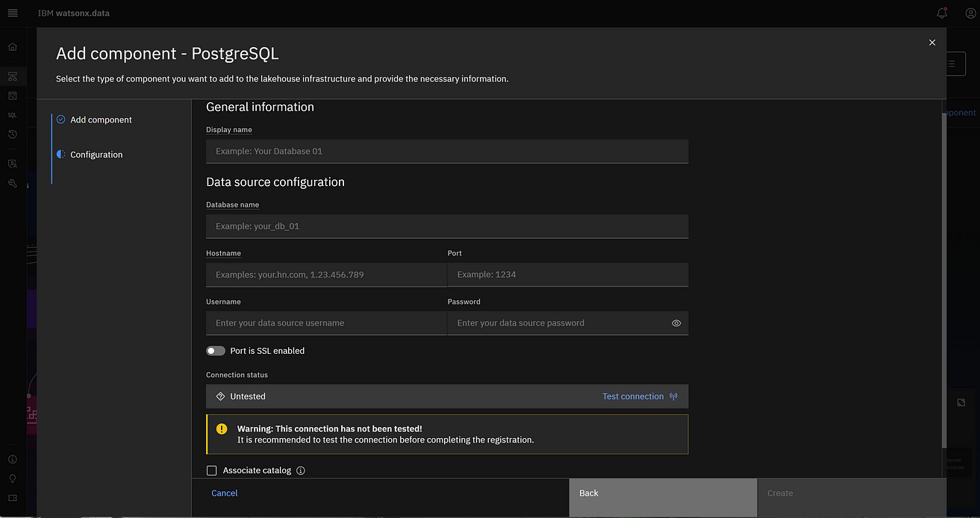980x518 pixels.
Task: Click the list view icon behind the dialog
Action: coord(952,63)
